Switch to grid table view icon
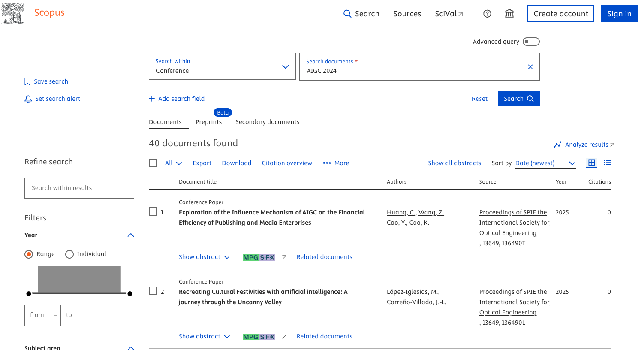This screenshot has width=644, height=350. coord(591,163)
